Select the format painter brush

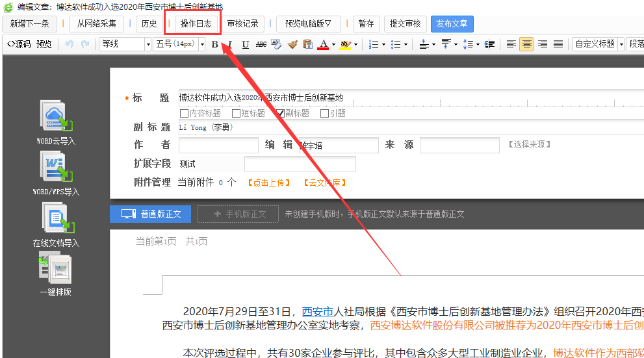click(x=292, y=44)
